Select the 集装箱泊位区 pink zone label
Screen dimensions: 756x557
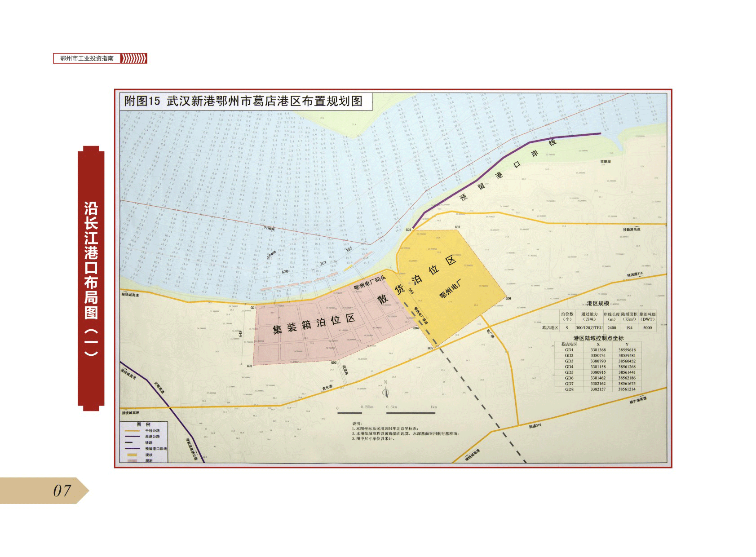point(314,324)
